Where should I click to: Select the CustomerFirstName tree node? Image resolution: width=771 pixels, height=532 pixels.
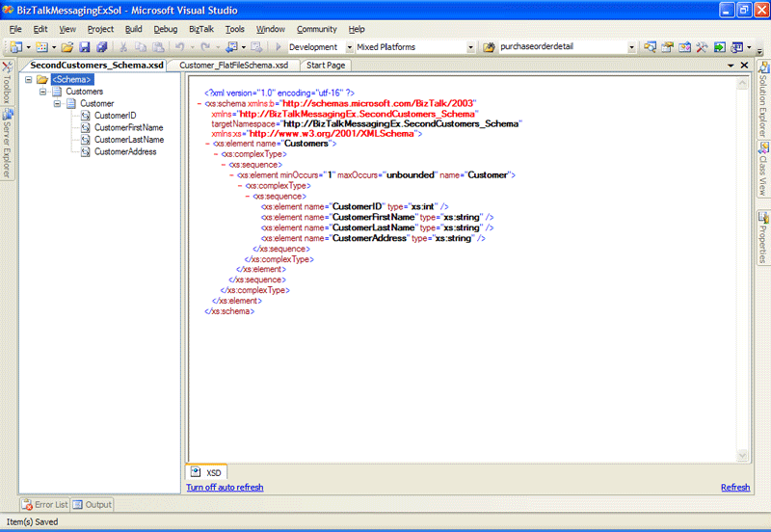(128, 127)
